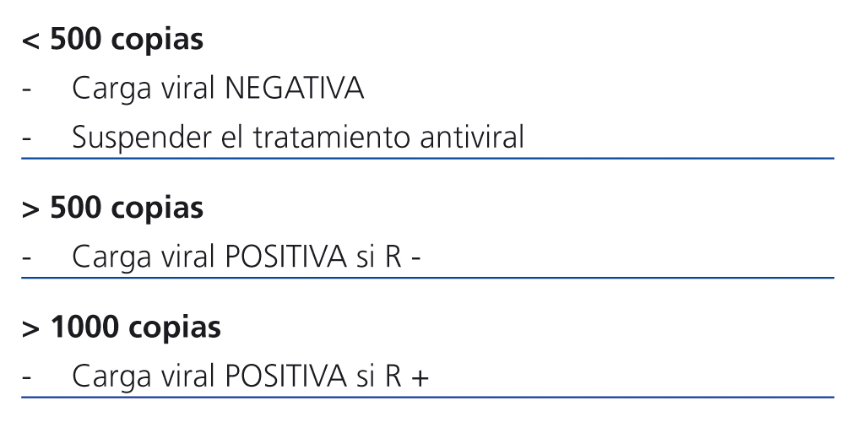Click the "< 500 copias" heading
This screenshot has height=428, width=868.
112,41
